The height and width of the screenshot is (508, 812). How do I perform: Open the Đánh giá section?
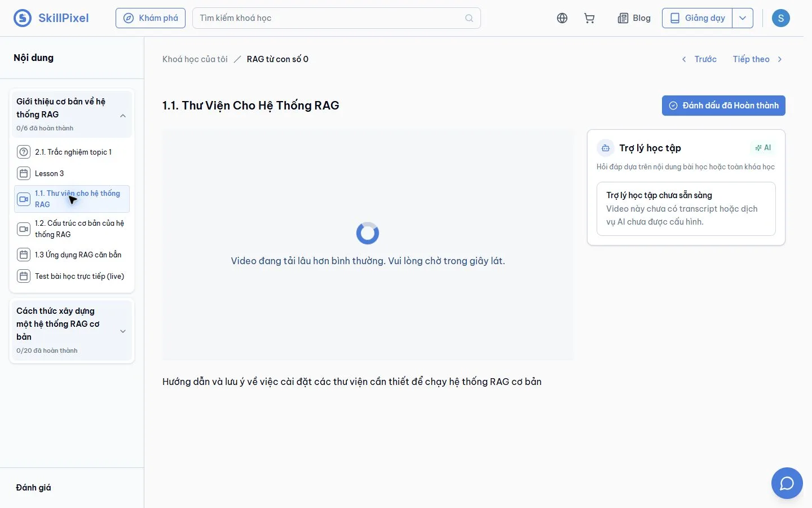33,488
